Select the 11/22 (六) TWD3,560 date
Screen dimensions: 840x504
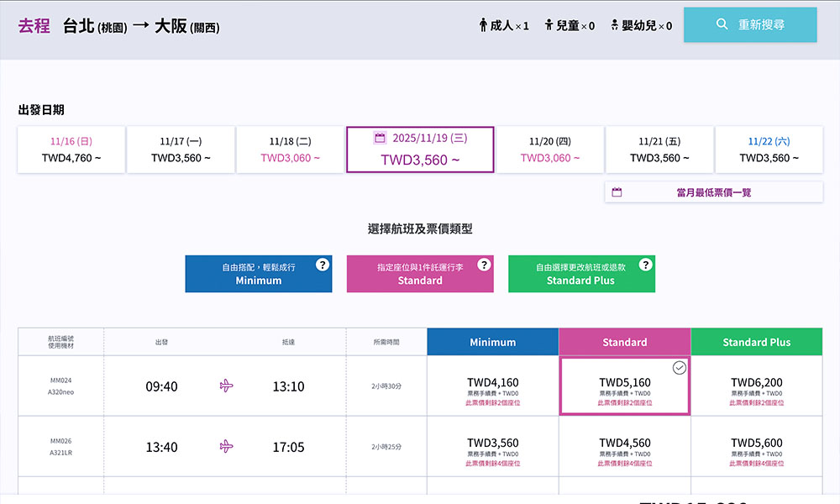tap(769, 150)
